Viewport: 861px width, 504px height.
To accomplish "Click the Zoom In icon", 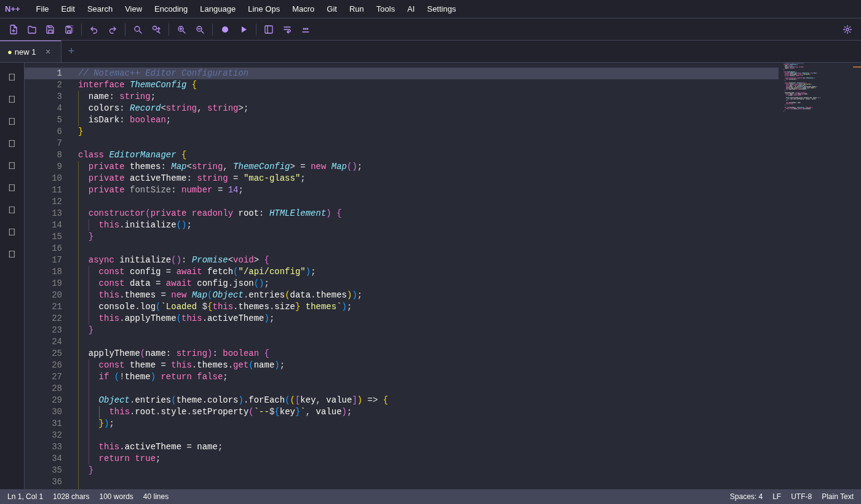I will tap(181, 30).
